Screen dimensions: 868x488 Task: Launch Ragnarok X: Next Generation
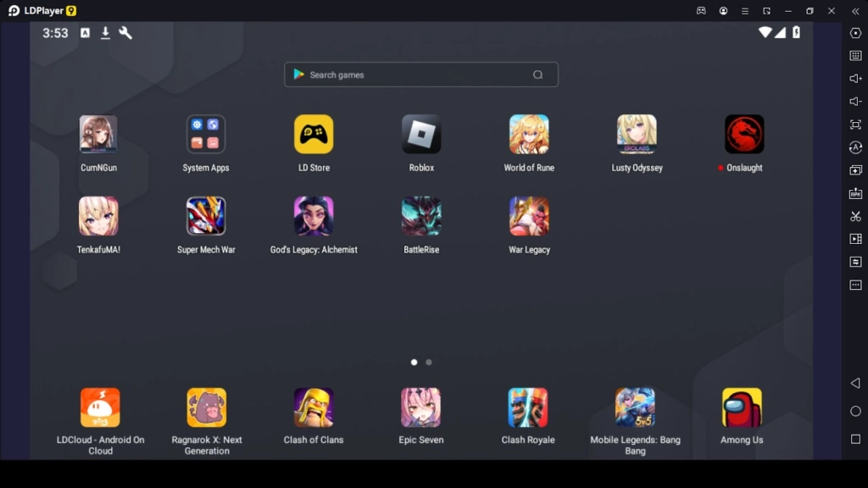tap(207, 408)
